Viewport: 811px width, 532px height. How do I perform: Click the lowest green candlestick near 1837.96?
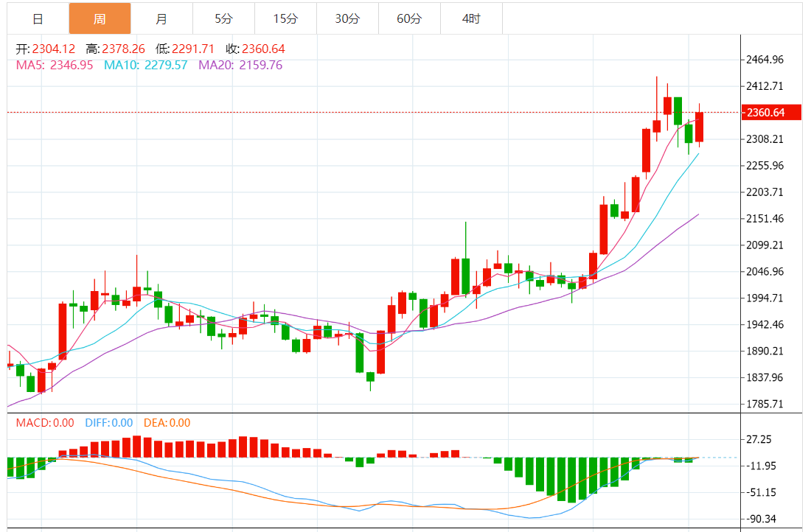tap(370, 377)
